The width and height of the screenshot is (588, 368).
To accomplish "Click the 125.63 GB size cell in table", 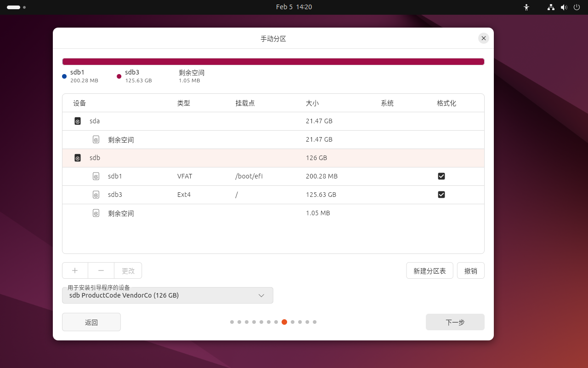I will [321, 195].
